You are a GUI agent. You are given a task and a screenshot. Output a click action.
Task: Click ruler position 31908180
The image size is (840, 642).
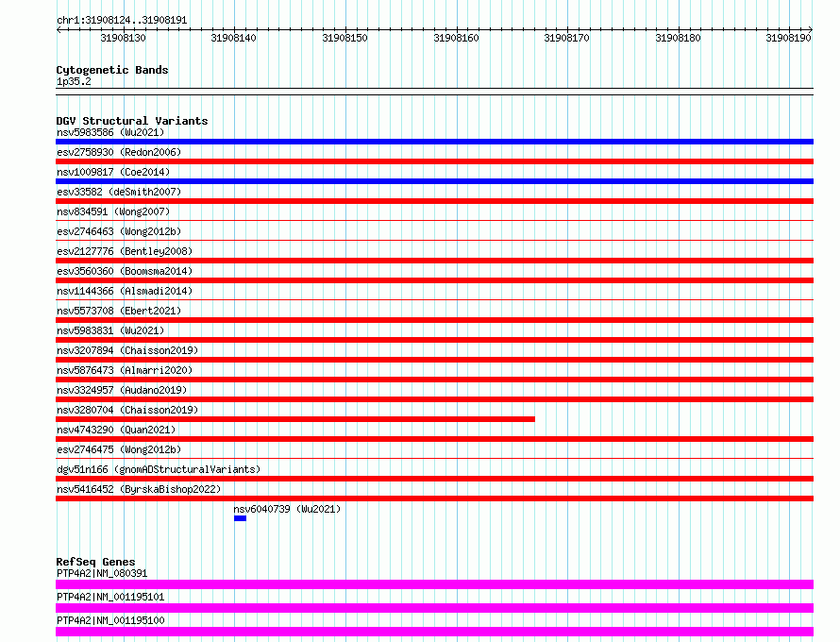pyautogui.click(x=679, y=38)
